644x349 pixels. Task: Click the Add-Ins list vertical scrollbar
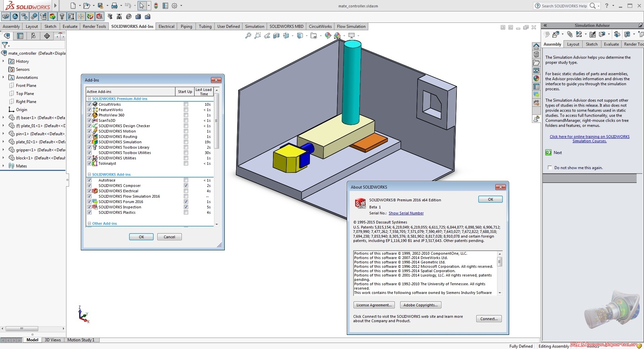click(x=217, y=157)
